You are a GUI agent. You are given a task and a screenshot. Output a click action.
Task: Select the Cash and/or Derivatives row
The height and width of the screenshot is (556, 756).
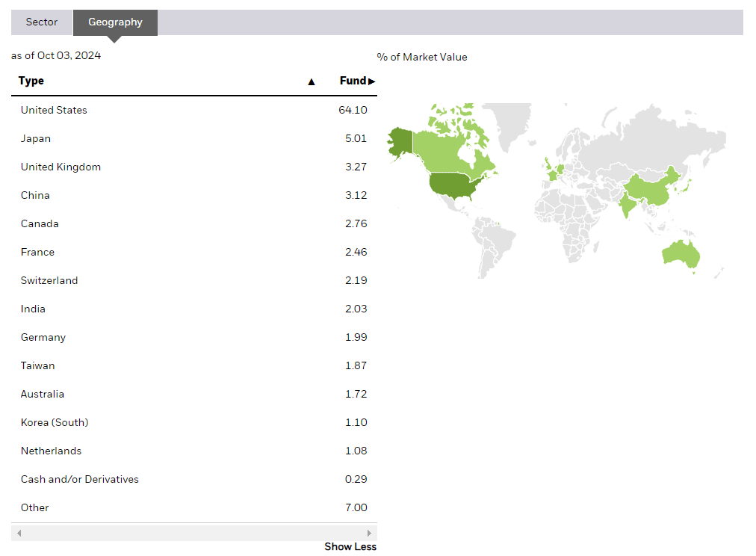click(x=80, y=479)
